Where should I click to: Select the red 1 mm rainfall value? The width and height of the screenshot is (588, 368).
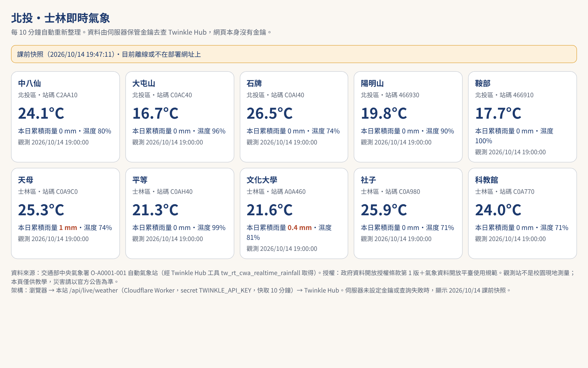pyautogui.click(x=68, y=228)
